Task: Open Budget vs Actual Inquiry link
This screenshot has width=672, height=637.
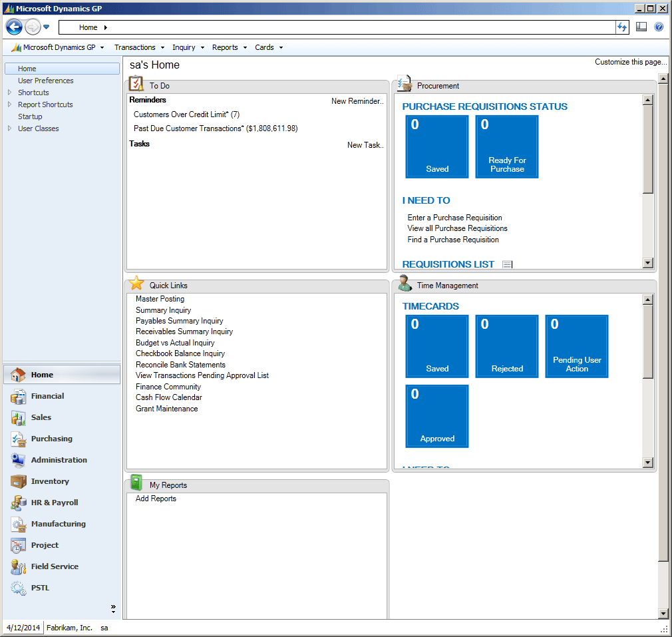Action: (175, 343)
